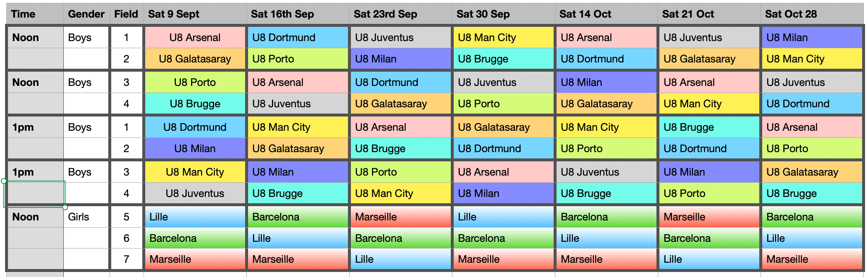The height and width of the screenshot is (277, 868).
Task: Select the Time header cell
Action: point(35,14)
